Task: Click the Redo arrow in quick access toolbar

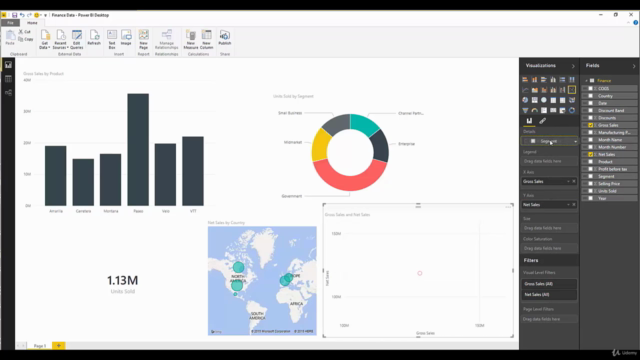Action: pos(29,15)
